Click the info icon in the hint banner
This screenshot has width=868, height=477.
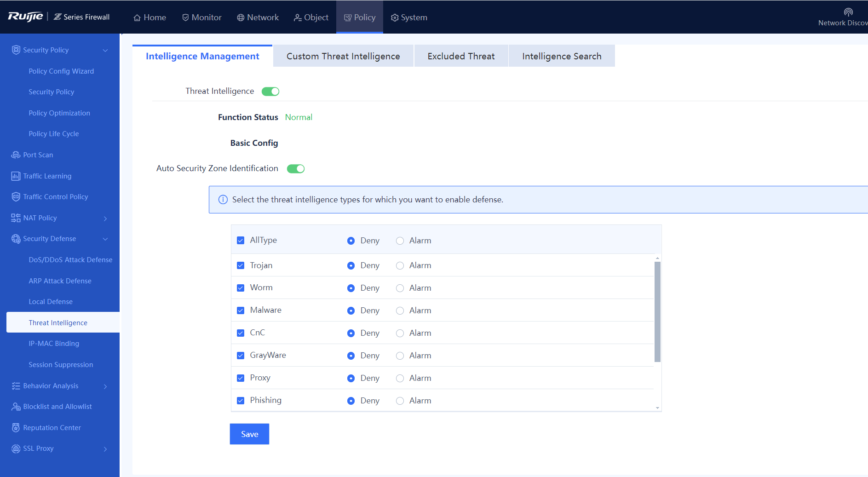(223, 200)
